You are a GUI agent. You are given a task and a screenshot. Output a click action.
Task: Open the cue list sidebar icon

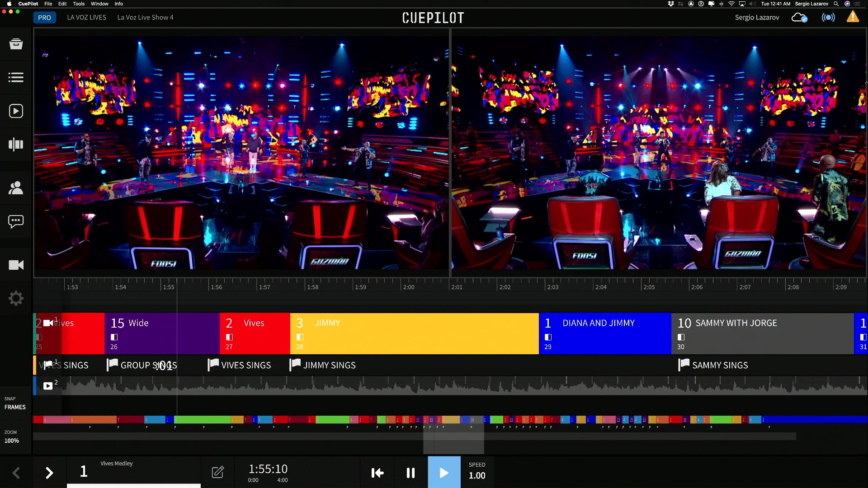[16, 77]
